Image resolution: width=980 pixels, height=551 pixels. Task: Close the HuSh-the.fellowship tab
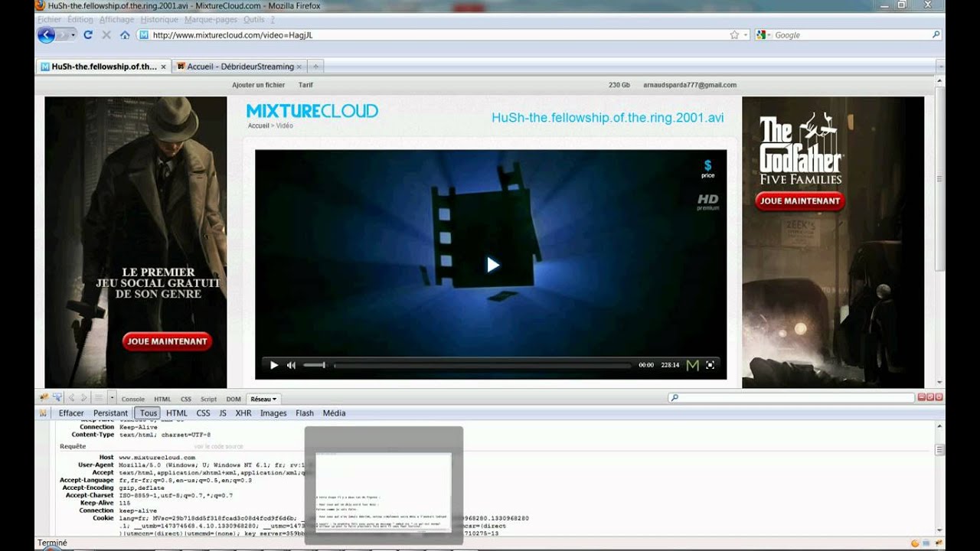point(163,67)
